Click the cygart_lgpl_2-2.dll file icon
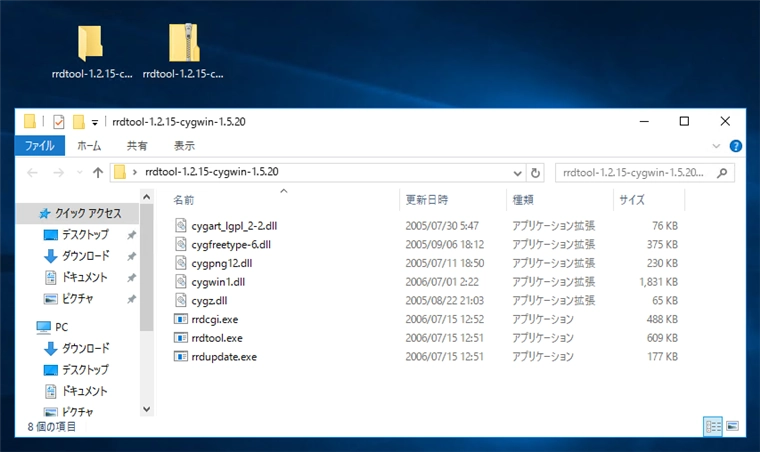 (180, 225)
